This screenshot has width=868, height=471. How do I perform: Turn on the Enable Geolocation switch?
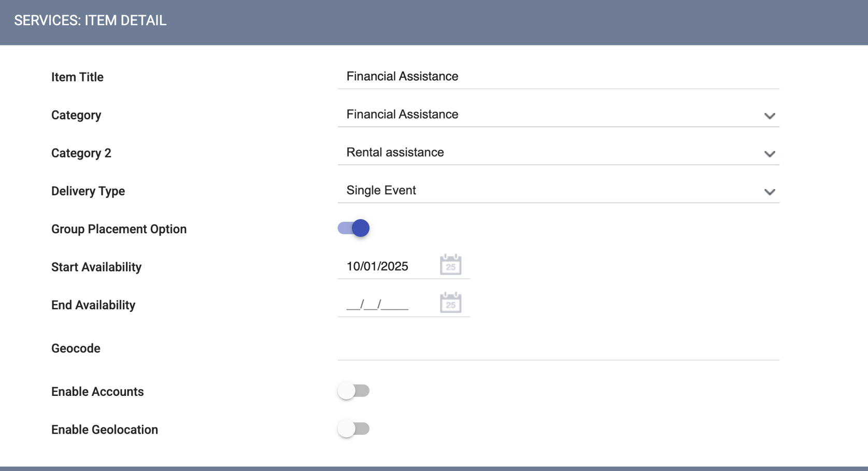click(353, 429)
